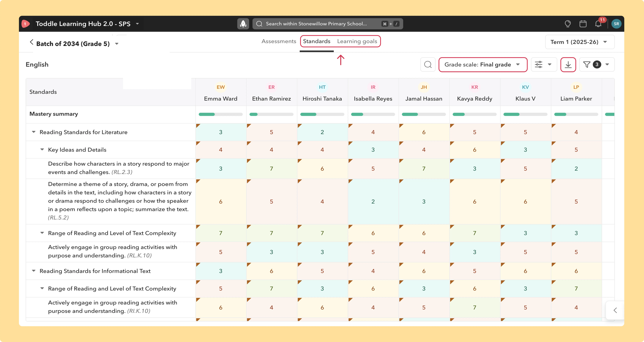This screenshot has height=342, width=644.
Task: Click Ethan Ramirez's RL.2.3 grade cell
Action: tap(272, 169)
